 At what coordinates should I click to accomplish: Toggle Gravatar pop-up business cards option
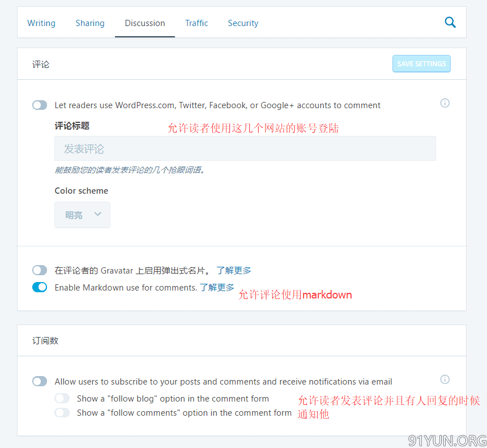pos(40,271)
